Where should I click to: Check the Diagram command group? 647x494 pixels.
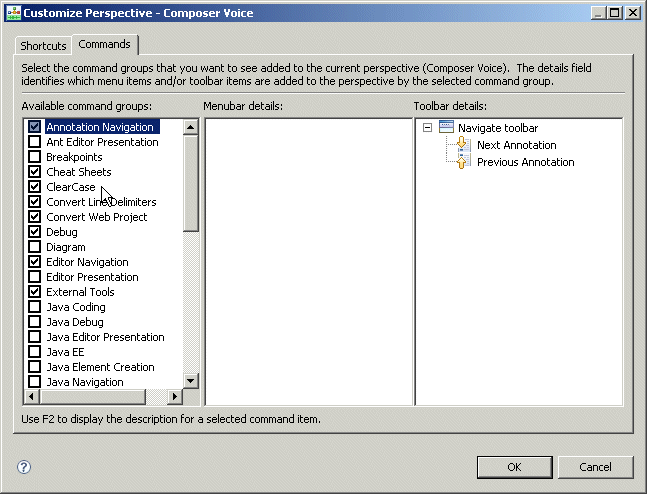point(35,247)
